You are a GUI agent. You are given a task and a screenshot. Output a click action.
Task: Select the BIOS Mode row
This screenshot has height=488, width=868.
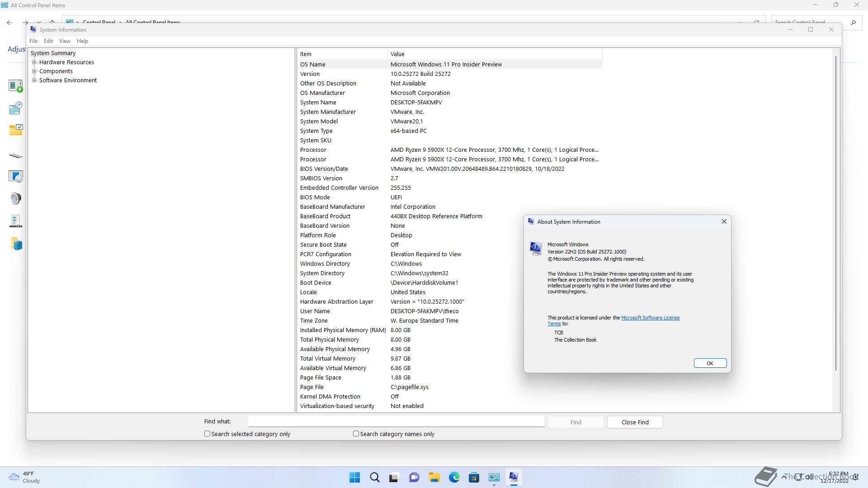(450, 197)
